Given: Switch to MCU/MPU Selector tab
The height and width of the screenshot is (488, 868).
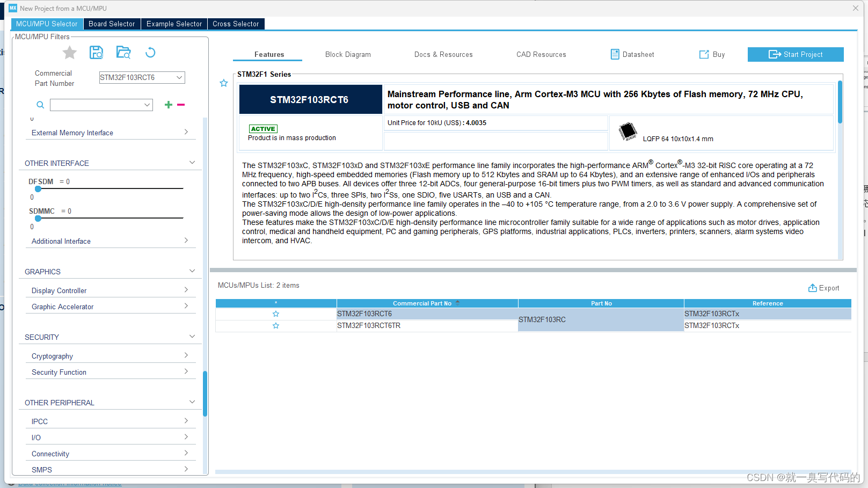Looking at the screenshot, I should 47,24.
